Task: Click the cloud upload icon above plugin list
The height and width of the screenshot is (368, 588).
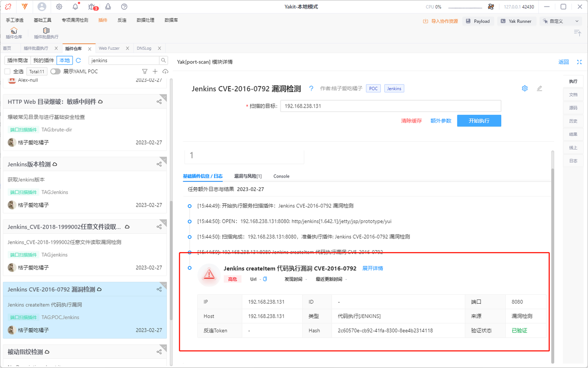Action: (165, 71)
